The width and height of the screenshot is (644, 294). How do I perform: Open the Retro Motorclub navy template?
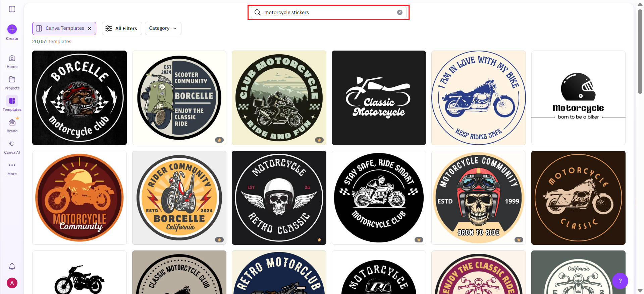tap(279, 272)
